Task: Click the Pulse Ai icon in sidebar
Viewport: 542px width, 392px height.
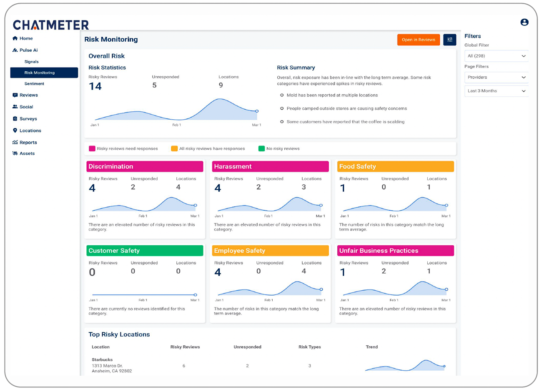Action: (15, 50)
